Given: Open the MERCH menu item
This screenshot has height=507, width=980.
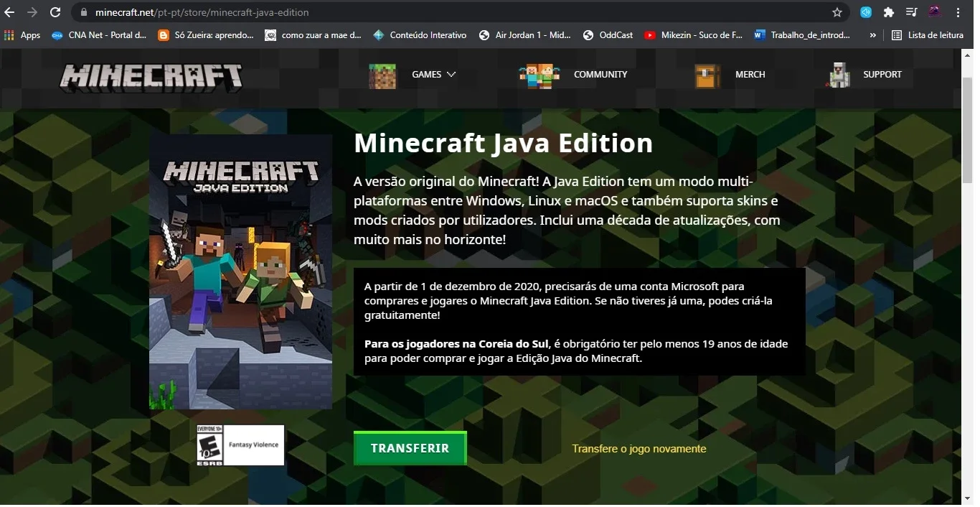Looking at the screenshot, I should 750,74.
